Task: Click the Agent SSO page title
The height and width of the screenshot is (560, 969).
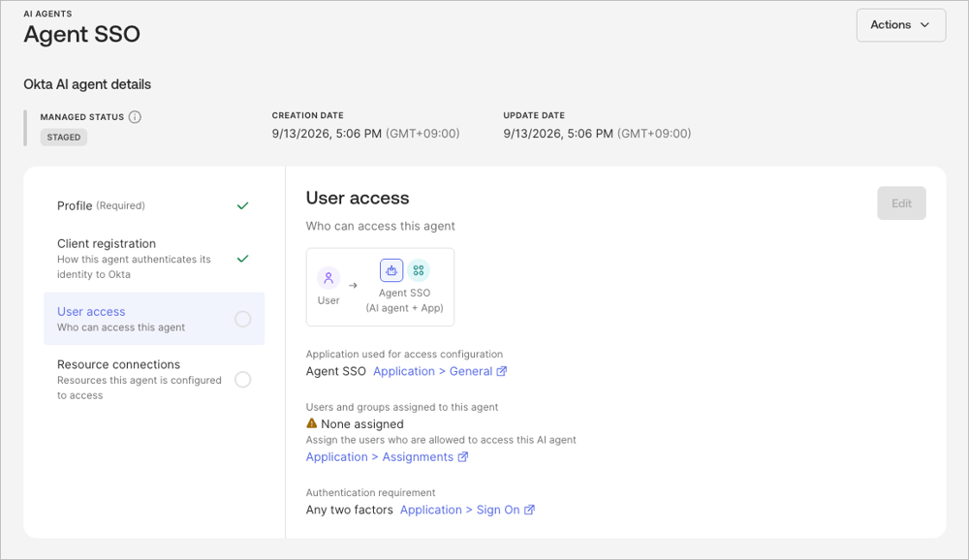Action: click(x=82, y=34)
